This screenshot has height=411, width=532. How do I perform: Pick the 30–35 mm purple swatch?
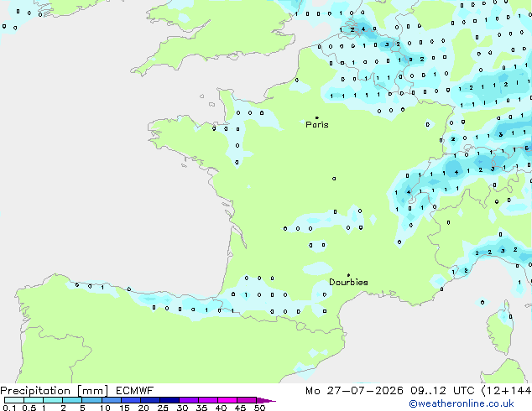(x=189, y=400)
